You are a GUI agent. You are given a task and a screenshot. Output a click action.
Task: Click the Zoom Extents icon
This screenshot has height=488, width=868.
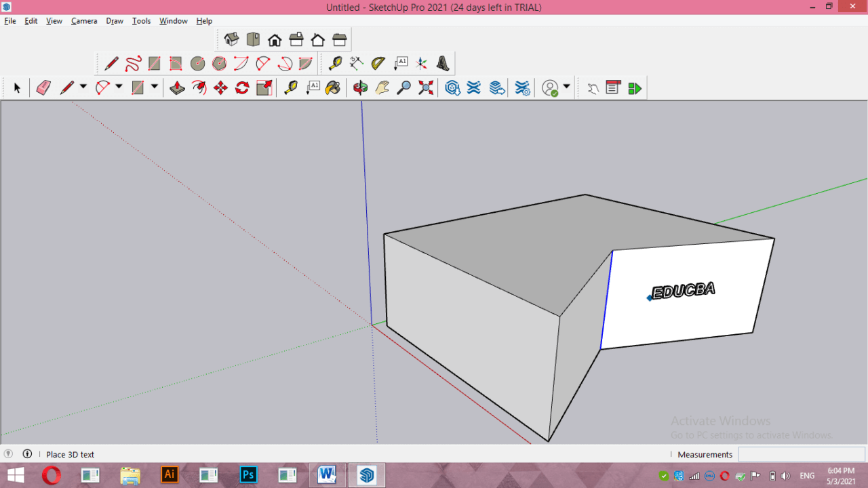(425, 87)
